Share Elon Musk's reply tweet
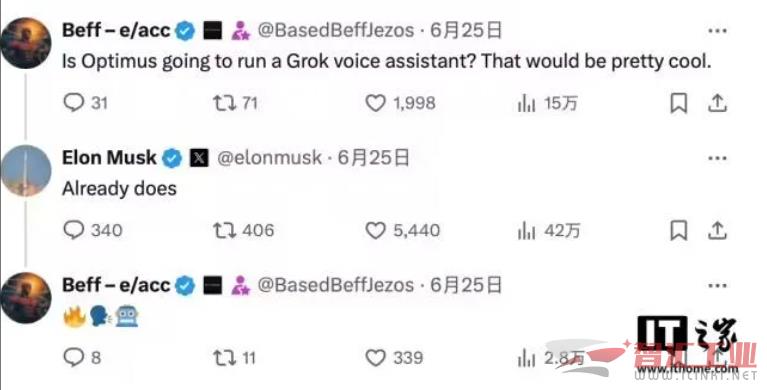 coord(717,230)
